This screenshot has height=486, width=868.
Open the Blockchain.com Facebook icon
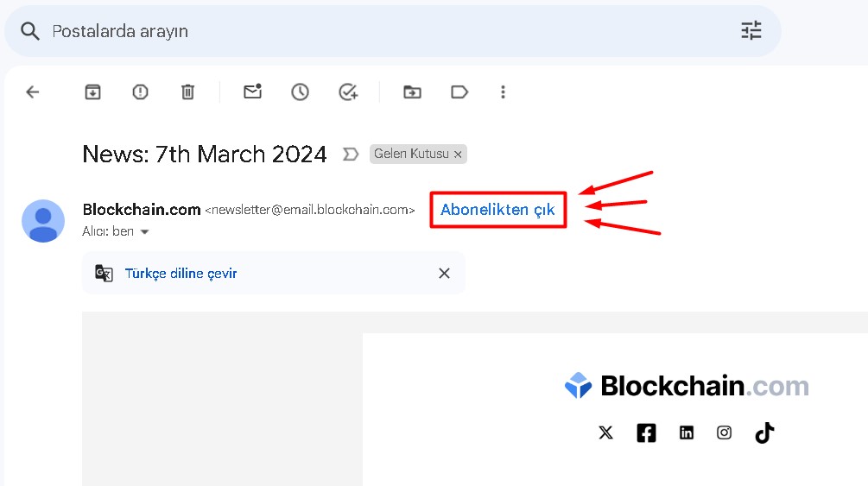(x=646, y=432)
